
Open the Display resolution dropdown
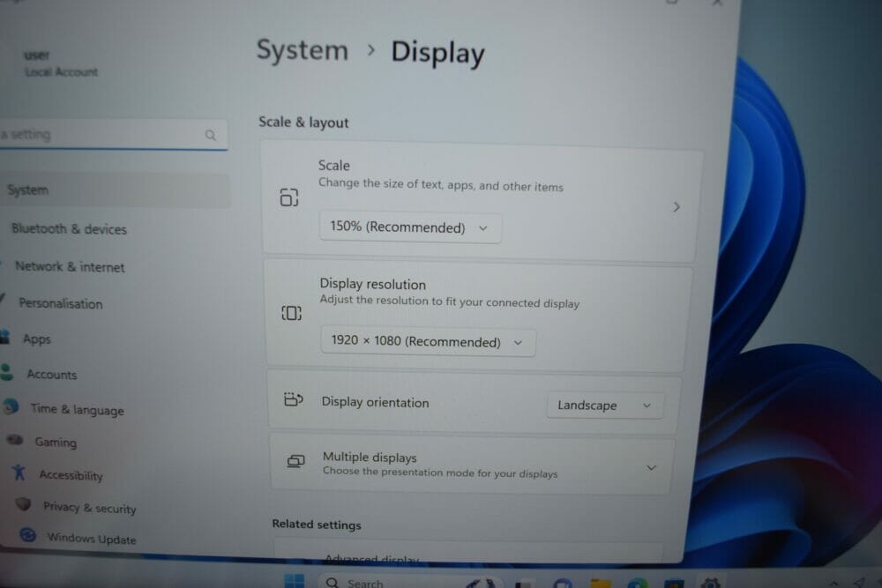(x=428, y=341)
